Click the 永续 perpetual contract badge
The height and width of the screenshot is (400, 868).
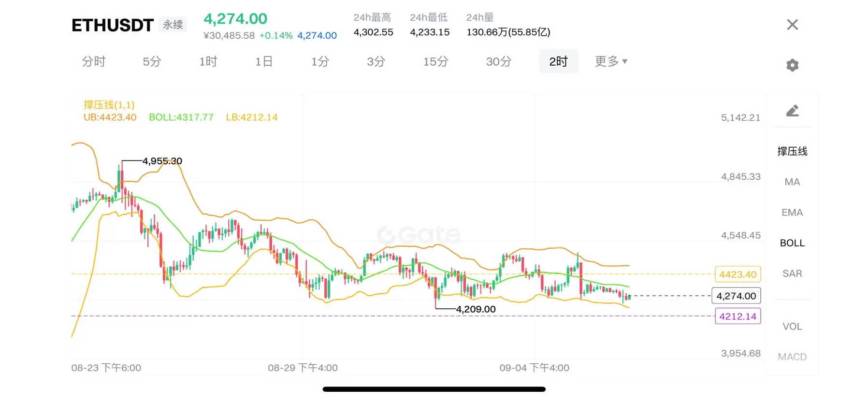173,25
